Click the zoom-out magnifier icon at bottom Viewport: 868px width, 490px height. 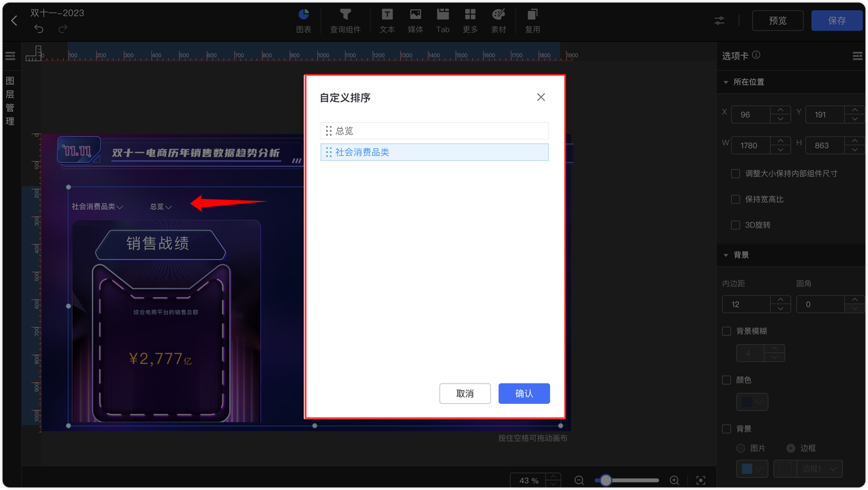578,480
